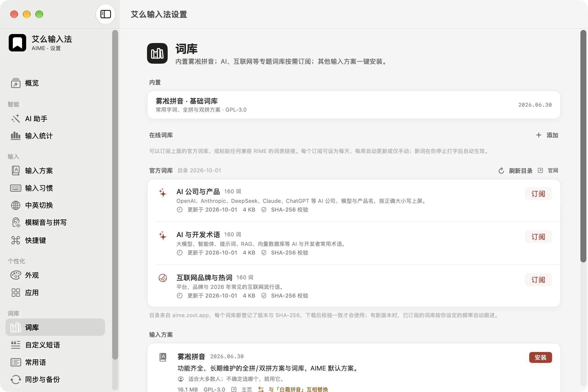Click the version text 2026.06.30 in 内置 card
Screen dimensions: 588x392
point(535,105)
